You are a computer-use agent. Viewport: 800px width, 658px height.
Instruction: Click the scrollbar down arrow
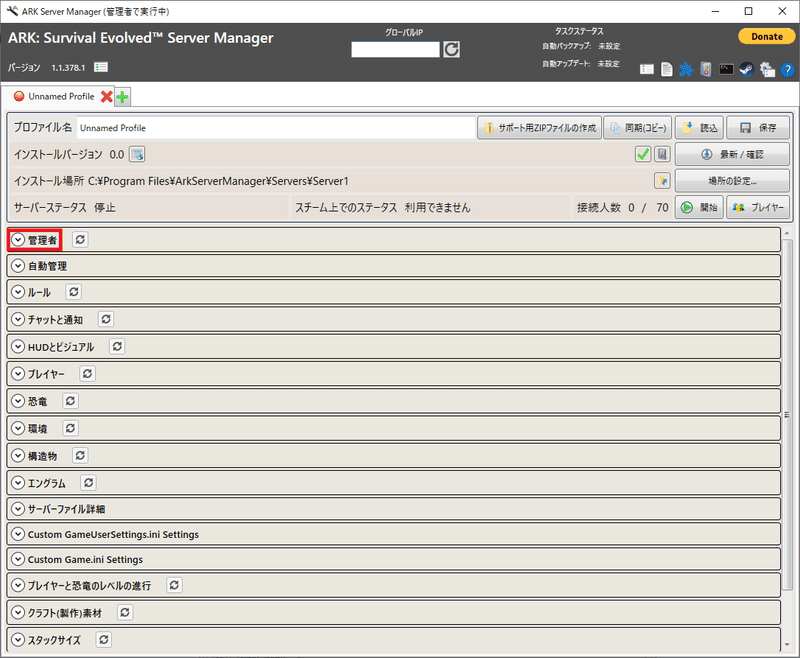tap(787, 645)
